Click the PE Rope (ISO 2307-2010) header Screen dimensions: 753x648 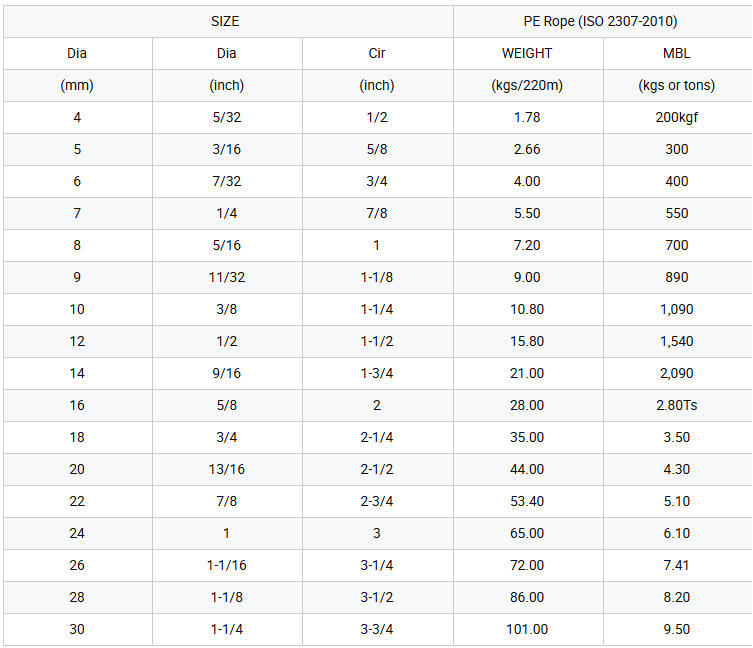600,21
